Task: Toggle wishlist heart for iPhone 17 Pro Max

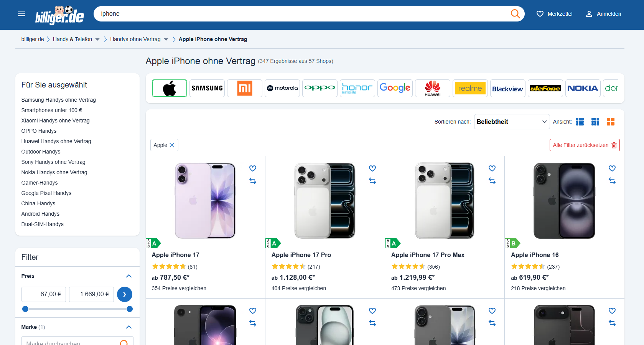Action: tap(492, 168)
